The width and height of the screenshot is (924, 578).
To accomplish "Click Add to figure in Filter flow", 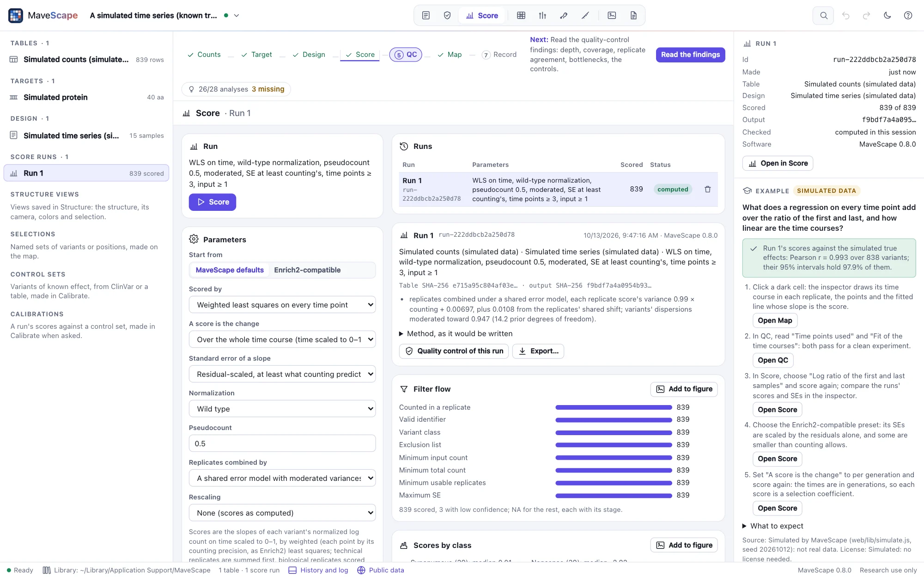I will coord(684,389).
